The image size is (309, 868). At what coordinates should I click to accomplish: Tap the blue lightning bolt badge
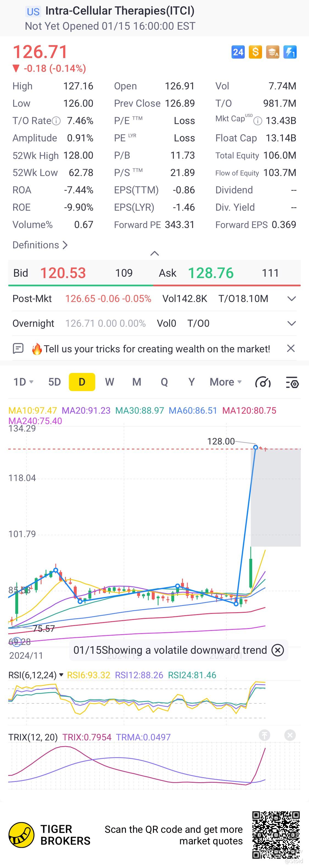[290, 52]
